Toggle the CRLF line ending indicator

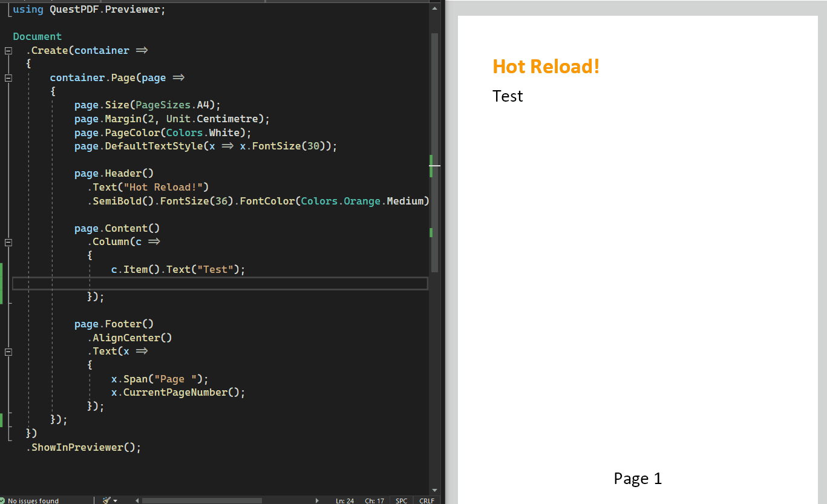pos(427,500)
